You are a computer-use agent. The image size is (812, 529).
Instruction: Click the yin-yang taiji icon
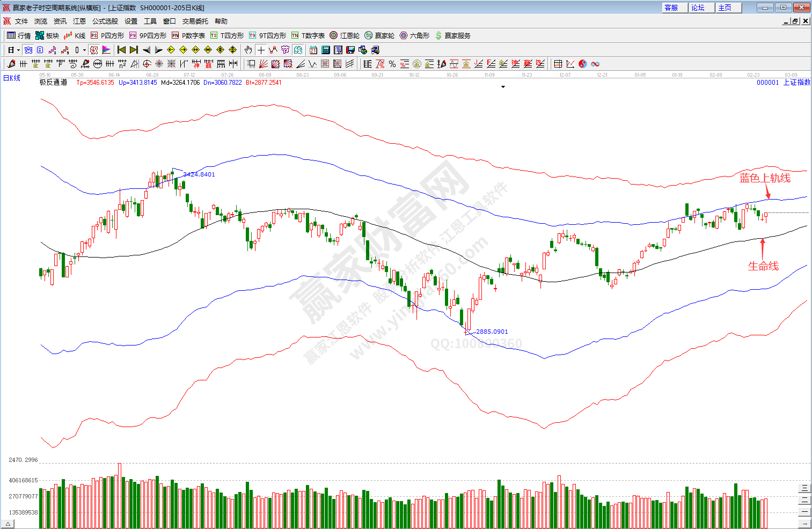coord(583,64)
